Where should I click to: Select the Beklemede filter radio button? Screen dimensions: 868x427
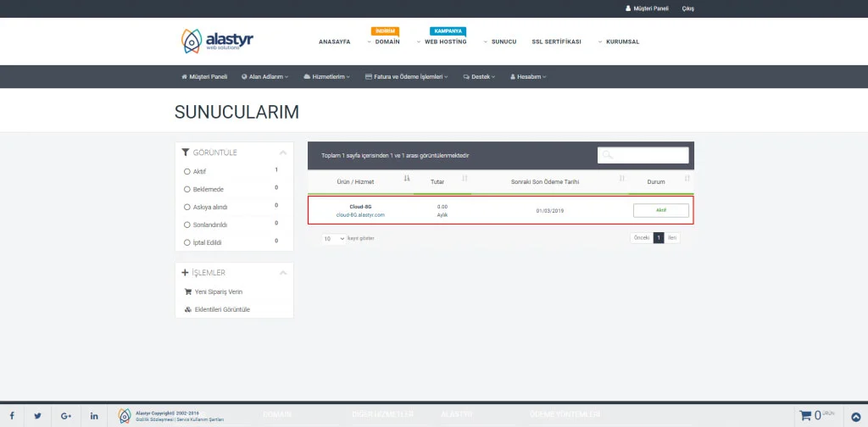pos(186,189)
